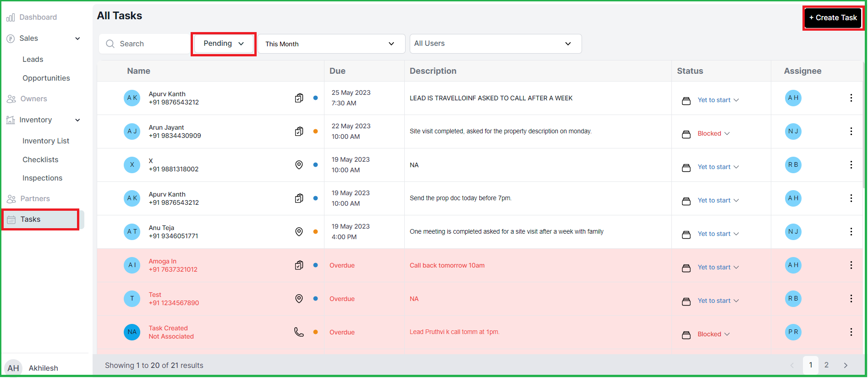Click the Create Task button
Viewport: 868px width, 378px height.
(833, 18)
